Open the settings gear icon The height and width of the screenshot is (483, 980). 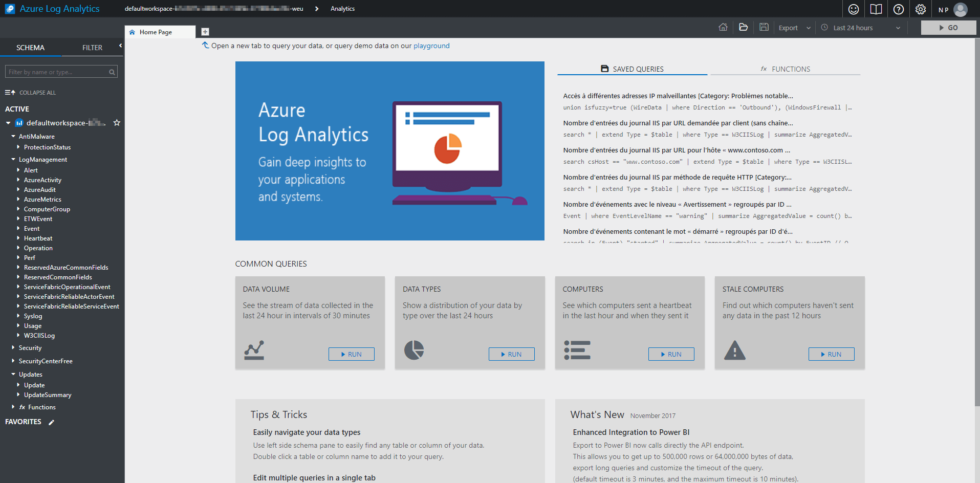pos(921,9)
